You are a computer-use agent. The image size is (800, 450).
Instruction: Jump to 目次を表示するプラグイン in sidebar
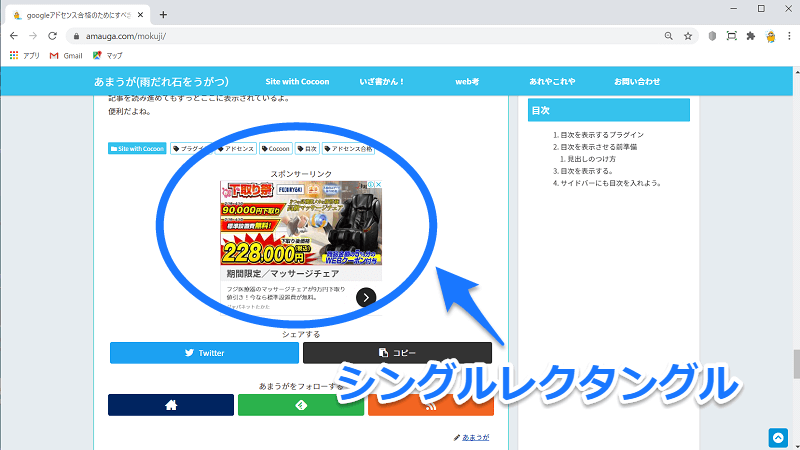601,134
